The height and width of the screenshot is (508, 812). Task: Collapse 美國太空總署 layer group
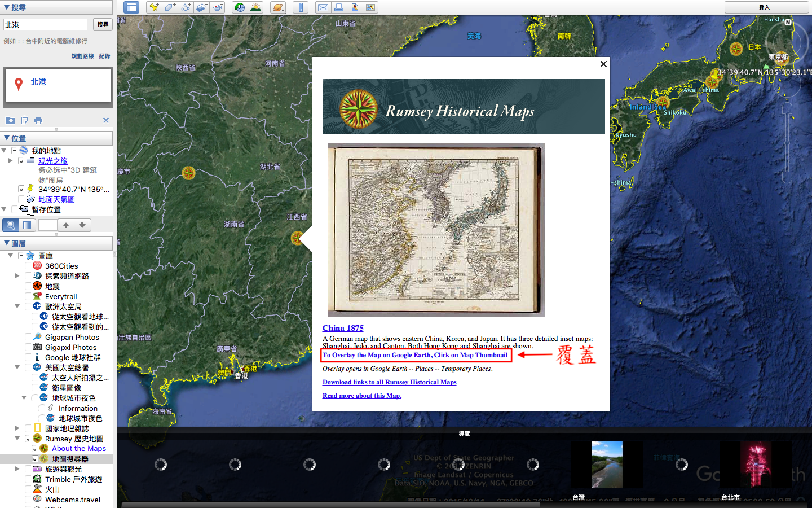[17, 367]
